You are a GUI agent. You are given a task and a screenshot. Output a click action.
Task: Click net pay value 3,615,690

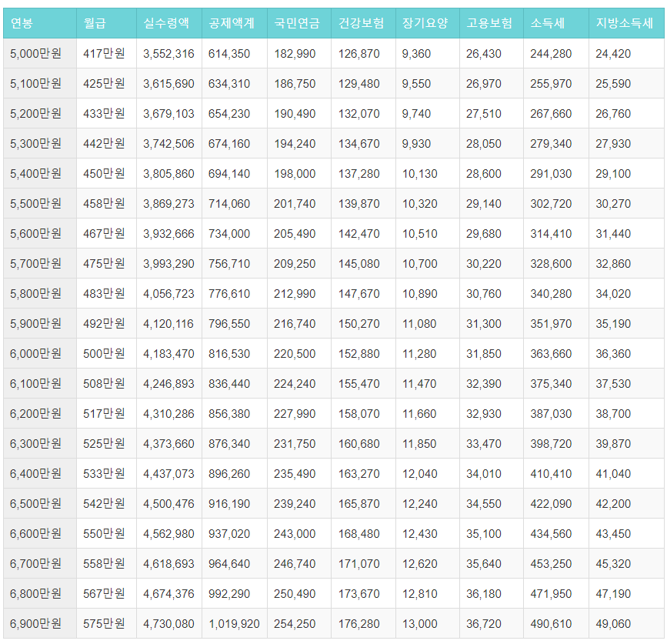point(168,84)
